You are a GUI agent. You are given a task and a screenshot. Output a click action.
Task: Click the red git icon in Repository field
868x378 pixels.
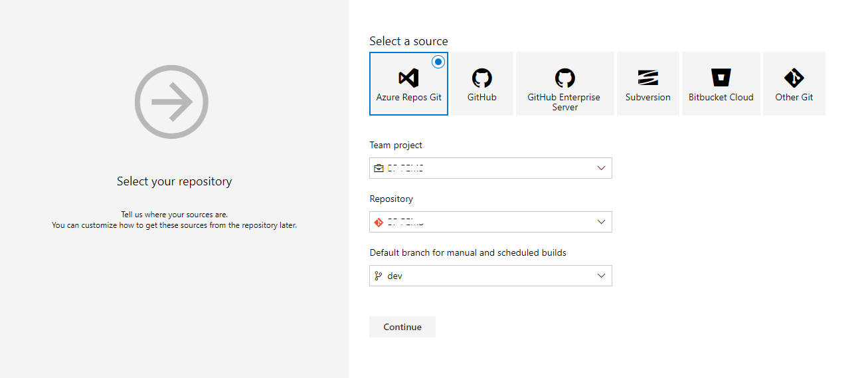[x=379, y=223]
